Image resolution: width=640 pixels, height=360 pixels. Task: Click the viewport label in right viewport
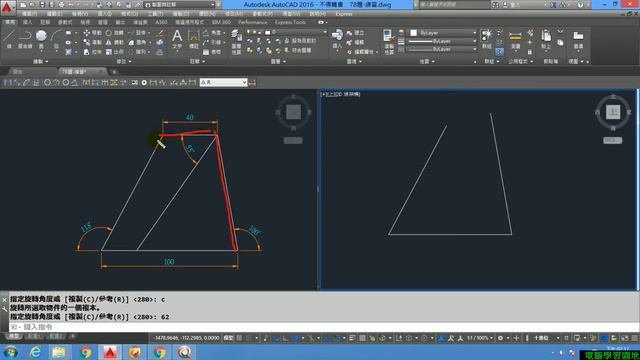[341, 94]
